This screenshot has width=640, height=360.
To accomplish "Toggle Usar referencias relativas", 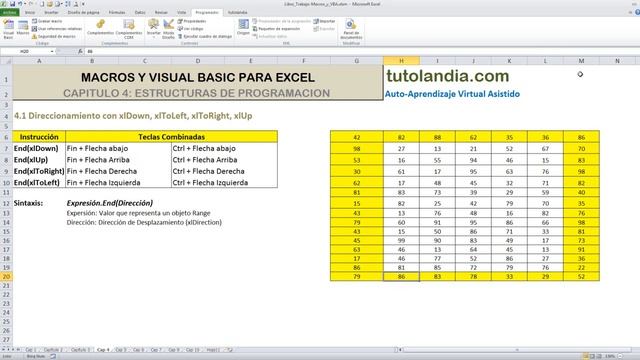I will tap(57, 29).
